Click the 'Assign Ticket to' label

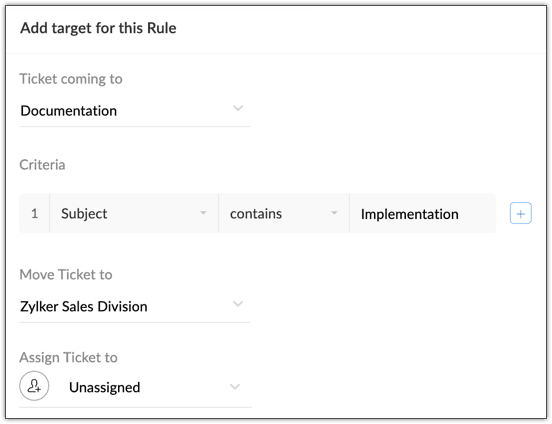coord(68,357)
